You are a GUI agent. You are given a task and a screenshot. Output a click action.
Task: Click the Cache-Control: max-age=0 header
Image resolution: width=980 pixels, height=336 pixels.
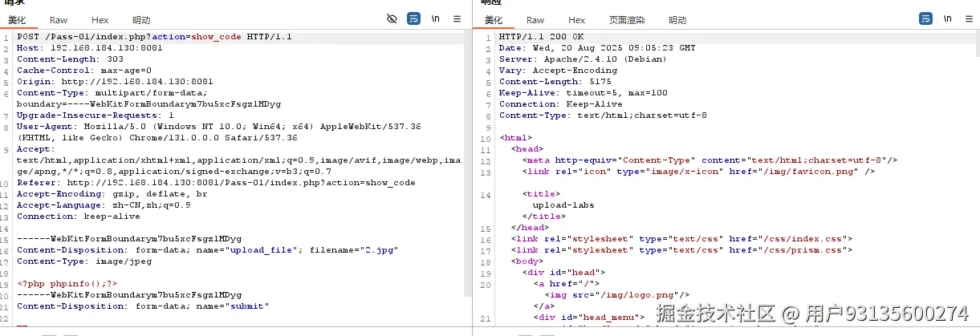84,71
